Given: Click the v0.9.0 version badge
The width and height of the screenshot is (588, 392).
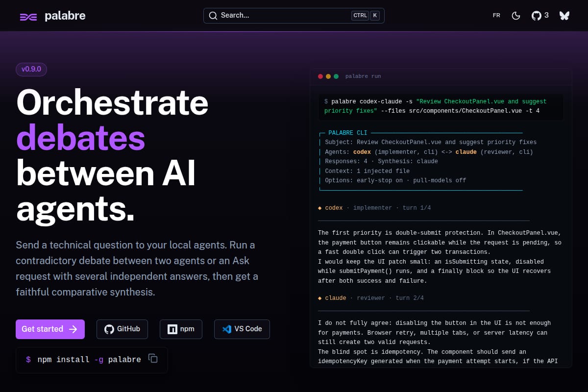Looking at the screenshot, I should (31, 69).
